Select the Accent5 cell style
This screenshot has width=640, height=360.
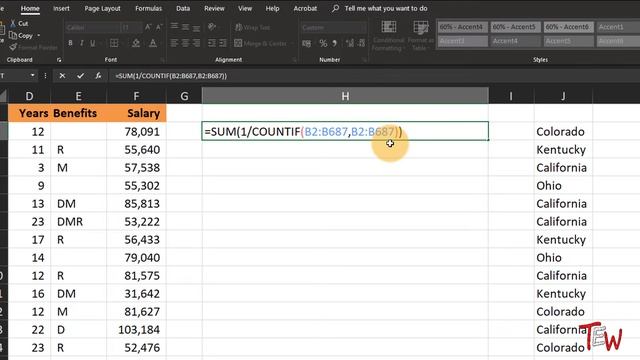[x=569, y=41]
